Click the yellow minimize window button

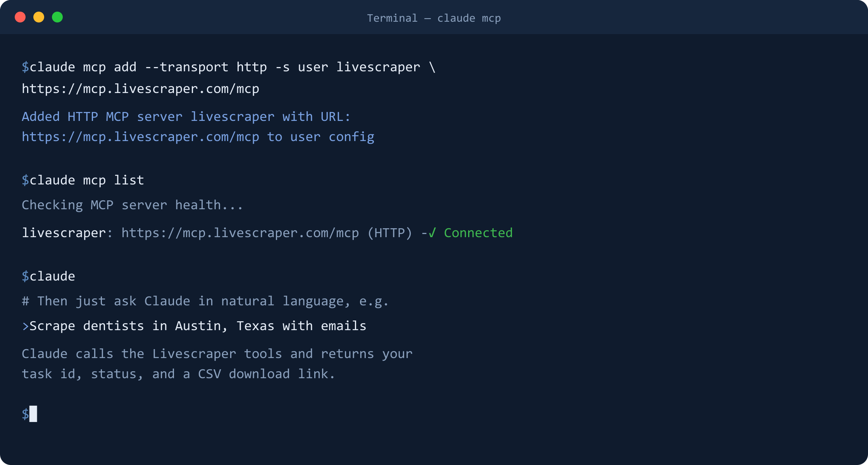pos(39,17)
